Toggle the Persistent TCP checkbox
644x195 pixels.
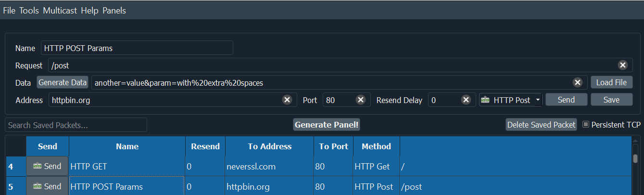coord(586,125)
